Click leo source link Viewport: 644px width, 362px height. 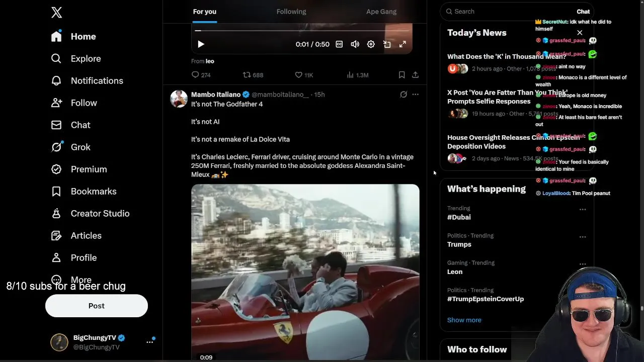click(210, 61)
